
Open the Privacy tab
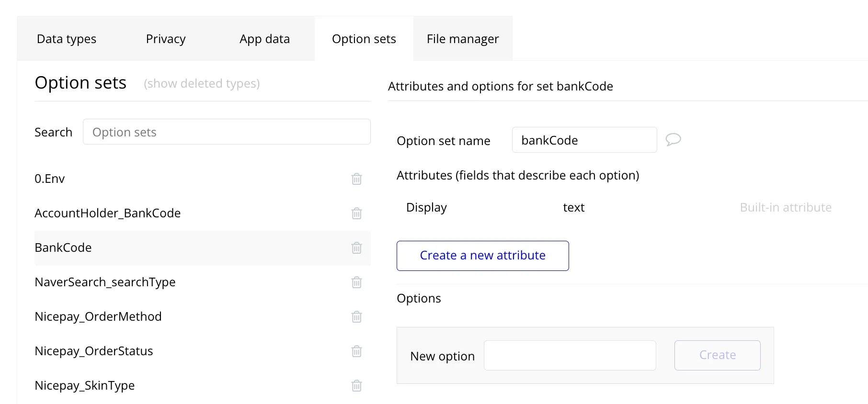coord(166,39)
